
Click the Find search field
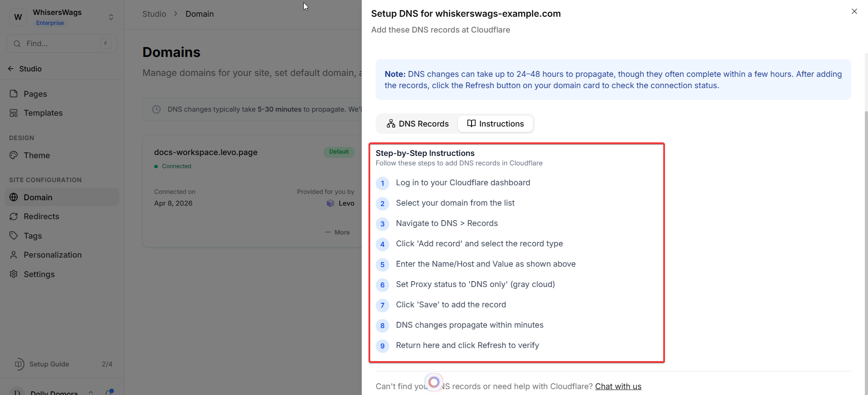[61, 44]
